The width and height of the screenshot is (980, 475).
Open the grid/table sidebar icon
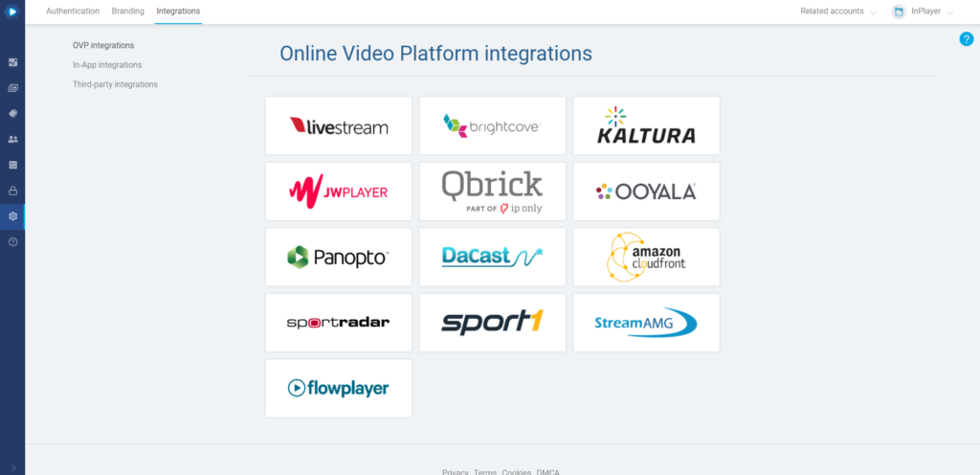(12, 165)
